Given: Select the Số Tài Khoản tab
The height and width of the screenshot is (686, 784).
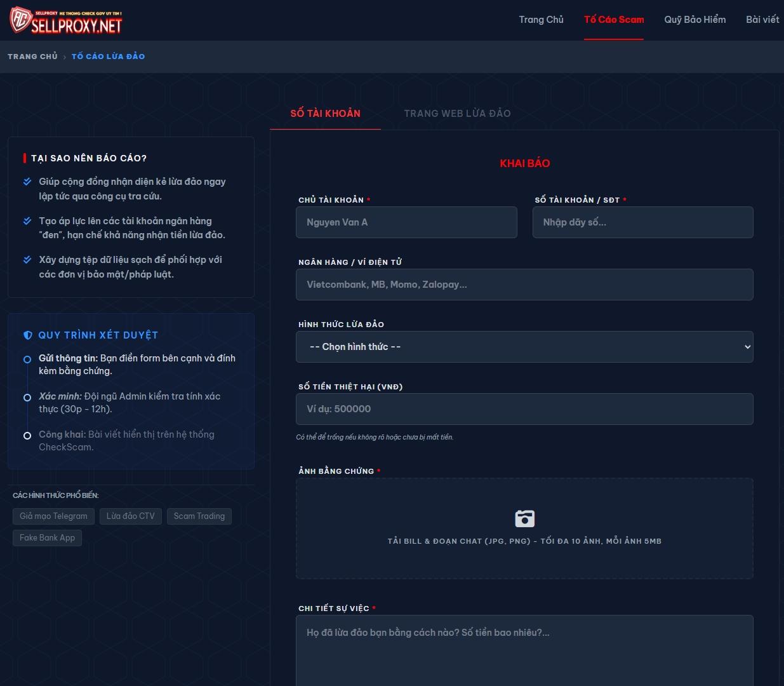Looking at the screenshot, I should click(325, 114).
